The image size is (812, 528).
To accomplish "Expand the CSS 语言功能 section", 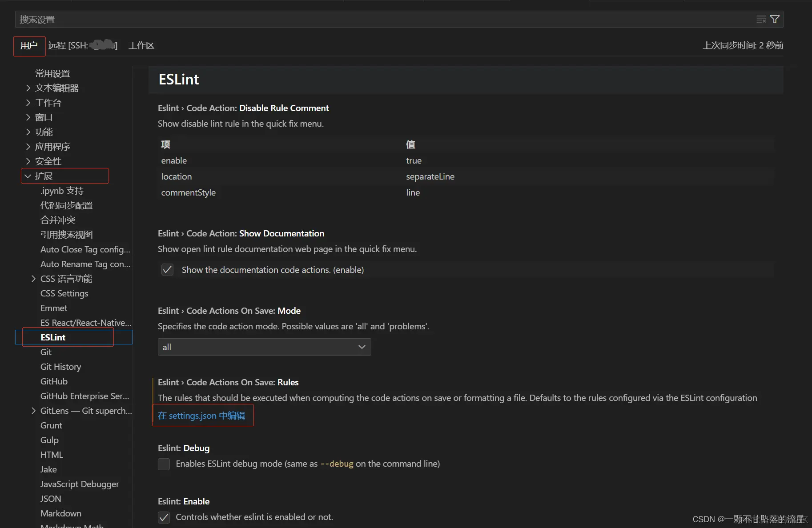I will (x=33, y=279).
